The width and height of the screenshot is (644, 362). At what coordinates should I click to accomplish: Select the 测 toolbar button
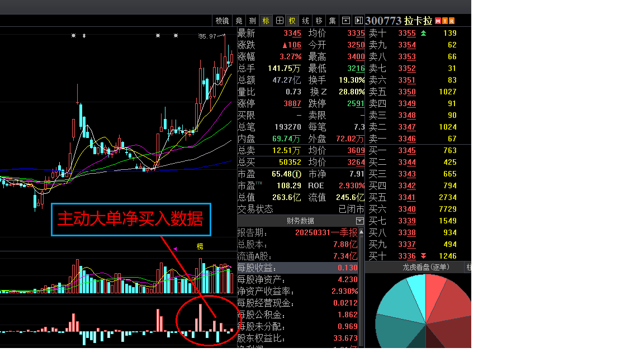253,21
